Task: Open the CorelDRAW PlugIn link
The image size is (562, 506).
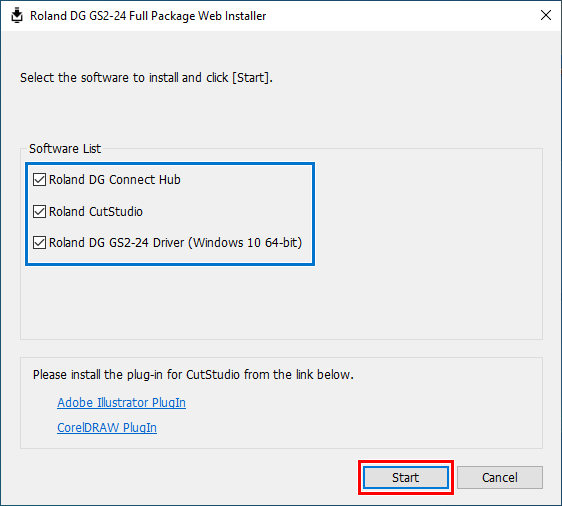Action: click(x=107, y=428)
